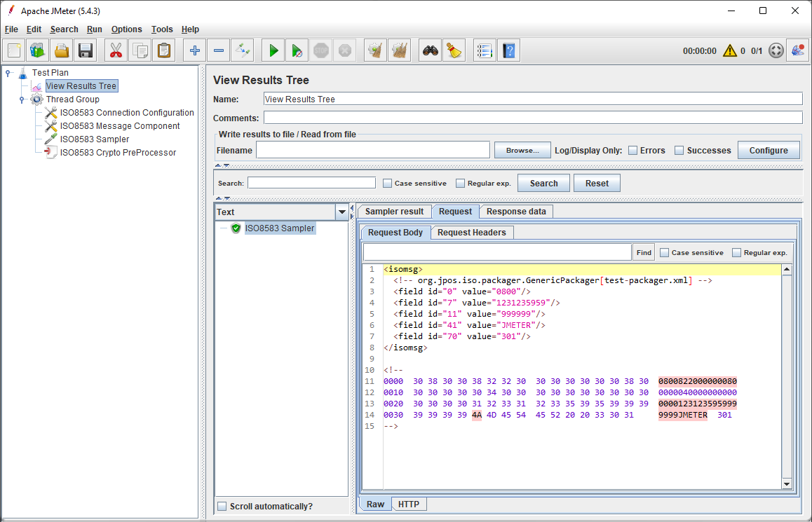The width and height of the screenshot is (812, 522).
Task: Collapse the Thread Group tree node
Action: tap(22, 99)
